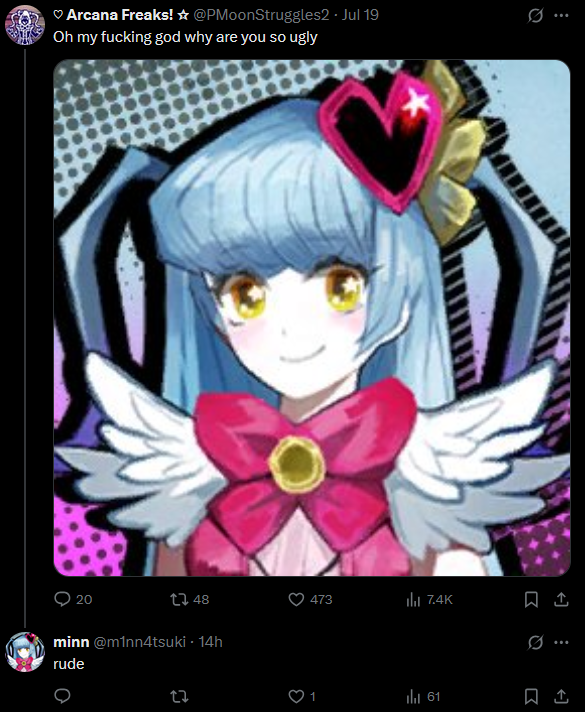The width and height of the screenshot is (585, 712).
Task: Open more options on minn's reply
Action: 562,642
